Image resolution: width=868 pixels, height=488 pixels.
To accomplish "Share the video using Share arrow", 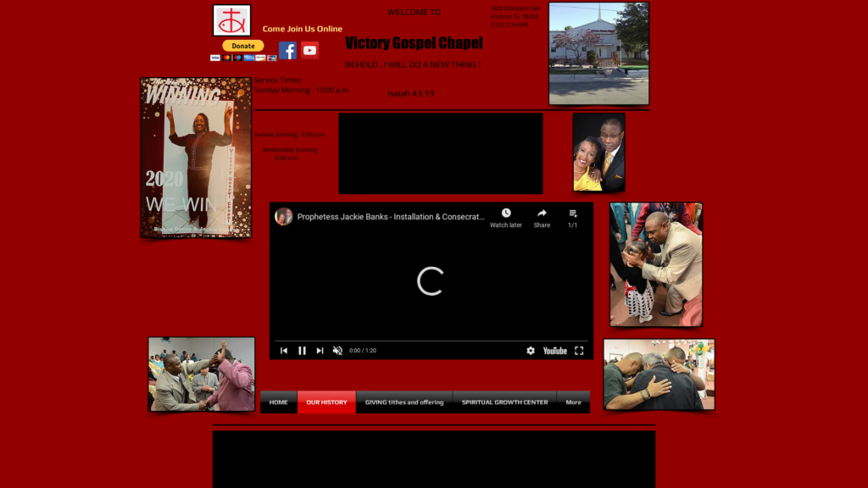I will (x=542, y=213).
